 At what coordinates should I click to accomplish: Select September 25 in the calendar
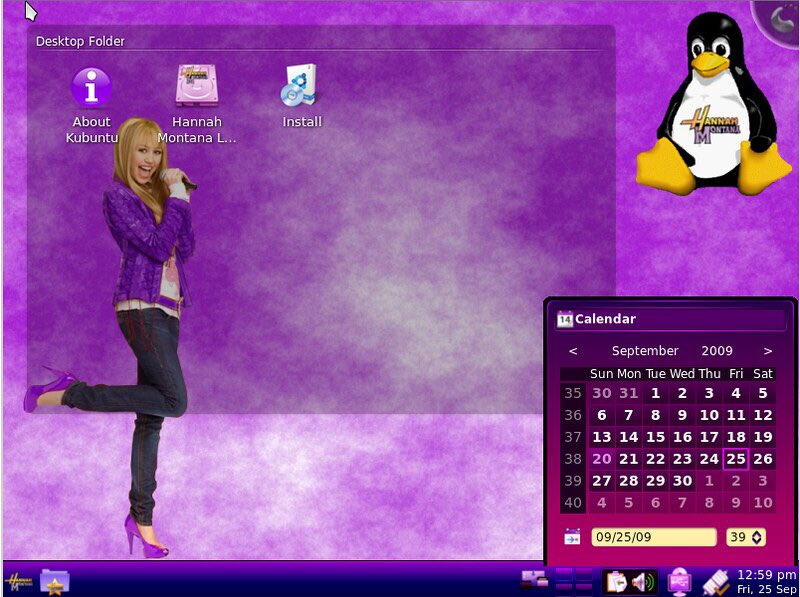tap(736, 459)
